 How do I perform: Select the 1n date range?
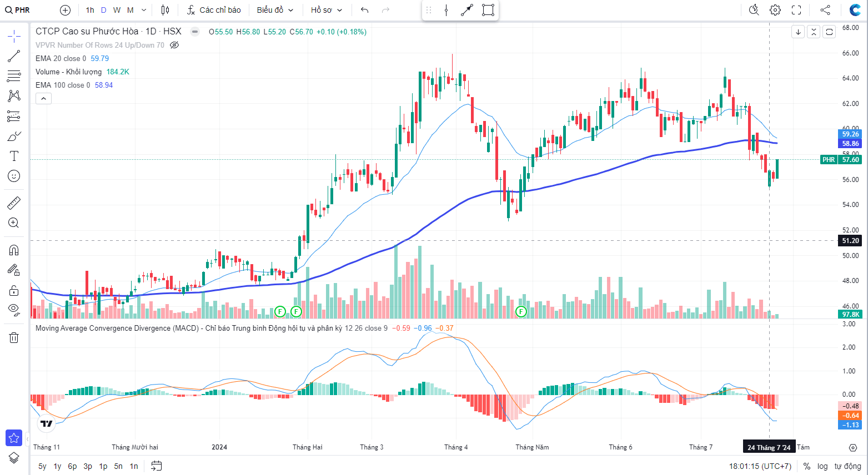(x=134, y=466)
